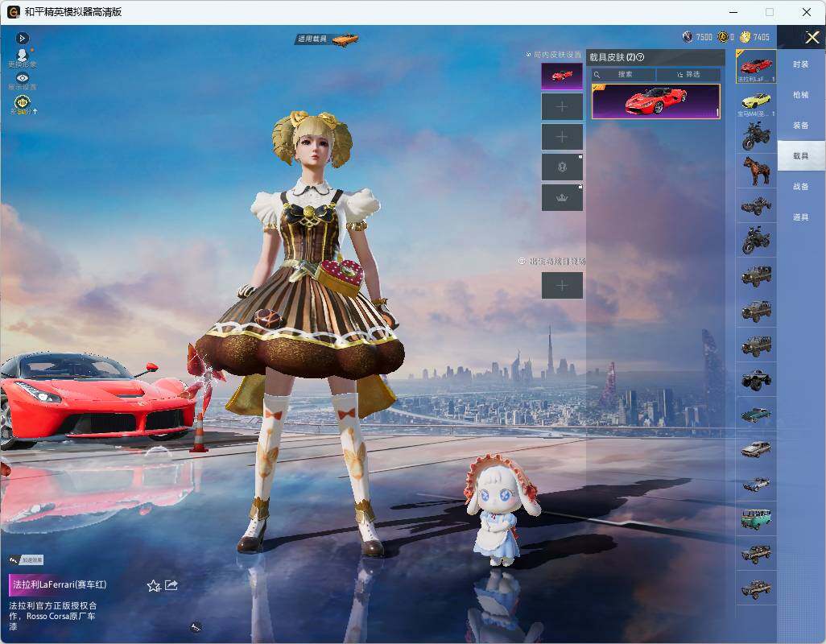Click the equipped red car skin slot

pyautogui.click(x=562, y=76)
